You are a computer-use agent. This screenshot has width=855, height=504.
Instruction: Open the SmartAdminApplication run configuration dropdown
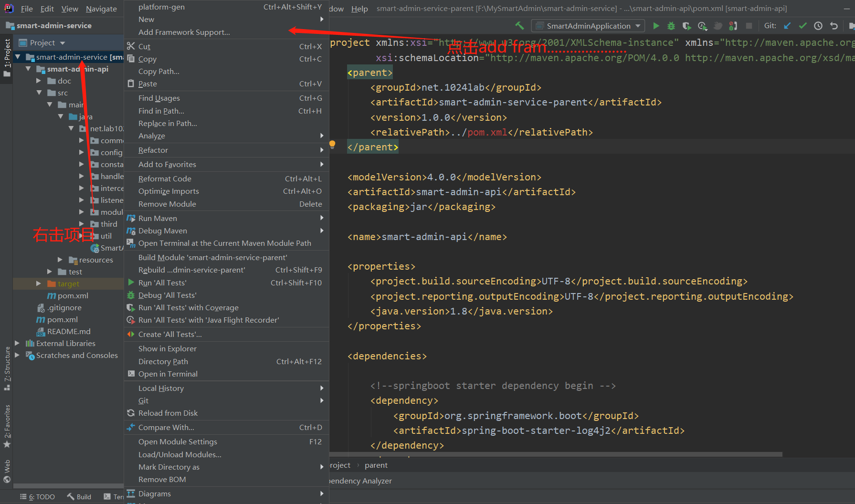[588, 26]
